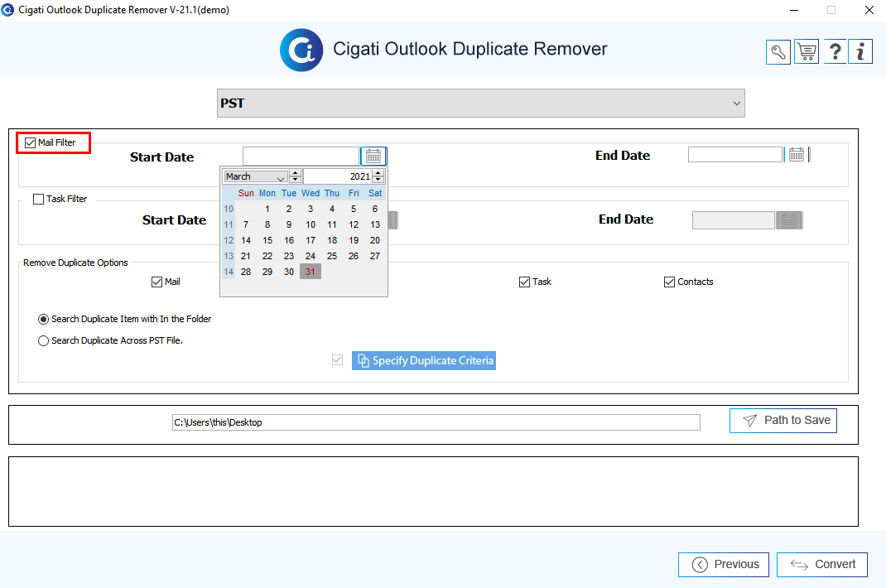The height and width of the screenshot is (588, 886).
Task: Click week number 14 in the calendar
Action: tap(229, 272)
